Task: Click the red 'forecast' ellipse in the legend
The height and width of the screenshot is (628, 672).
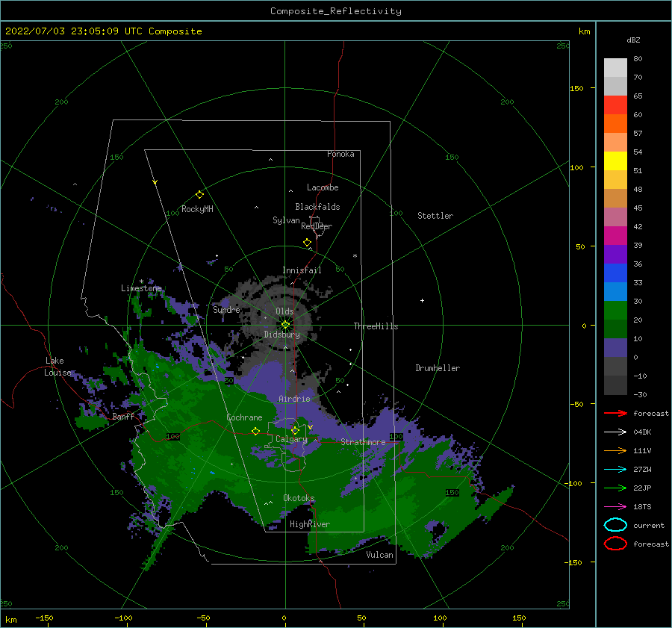Action: [615, 544]
